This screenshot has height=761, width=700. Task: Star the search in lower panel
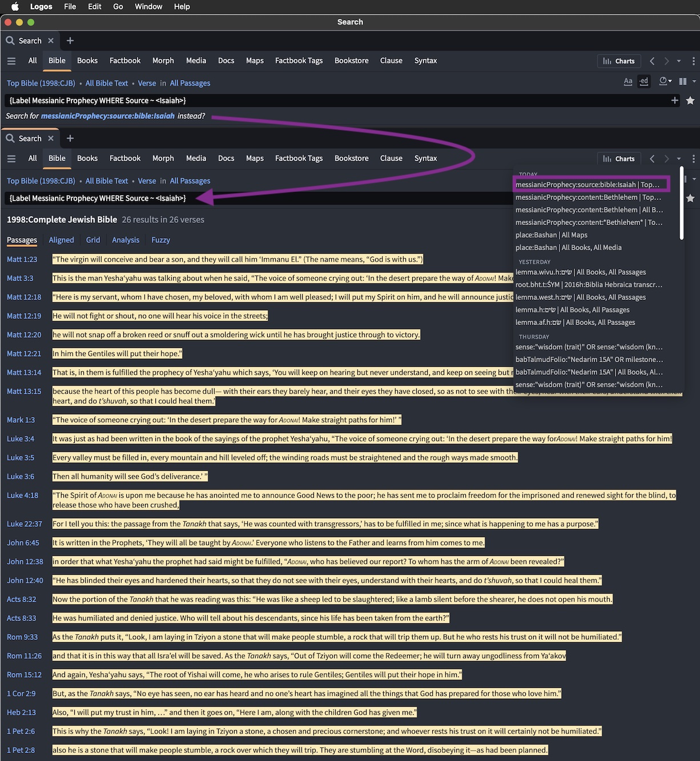[x=690, y=198]
